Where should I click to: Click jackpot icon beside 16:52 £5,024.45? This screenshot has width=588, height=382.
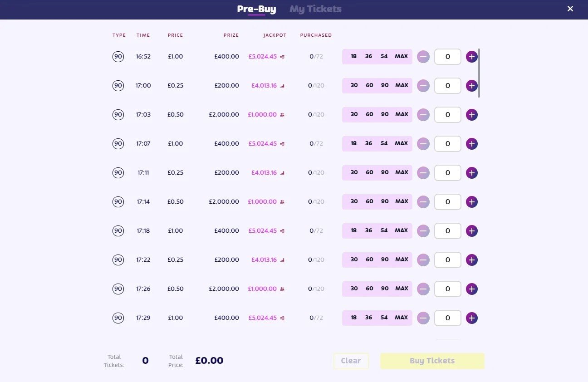[x=282, y=57]
